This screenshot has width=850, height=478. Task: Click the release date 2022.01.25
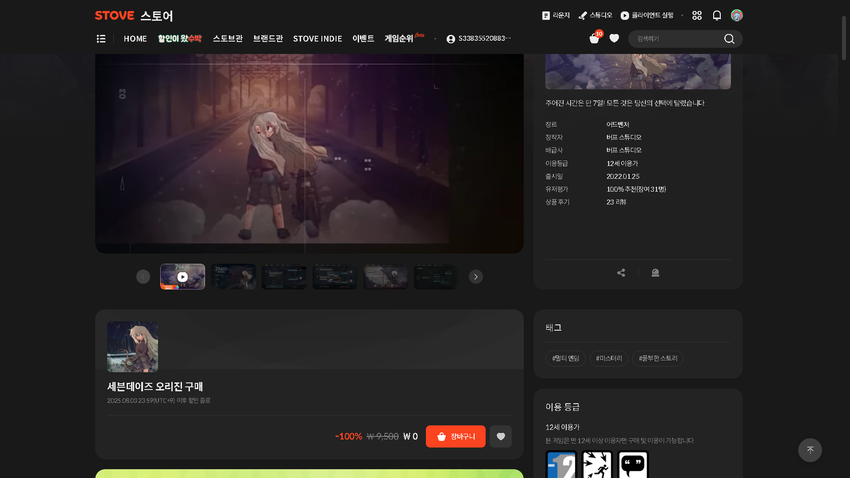tap(622, 176)
